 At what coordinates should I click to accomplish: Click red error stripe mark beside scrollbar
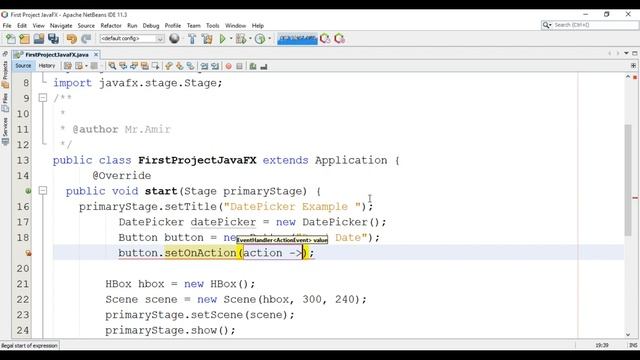pyautogui.click(x=635, y=198)
